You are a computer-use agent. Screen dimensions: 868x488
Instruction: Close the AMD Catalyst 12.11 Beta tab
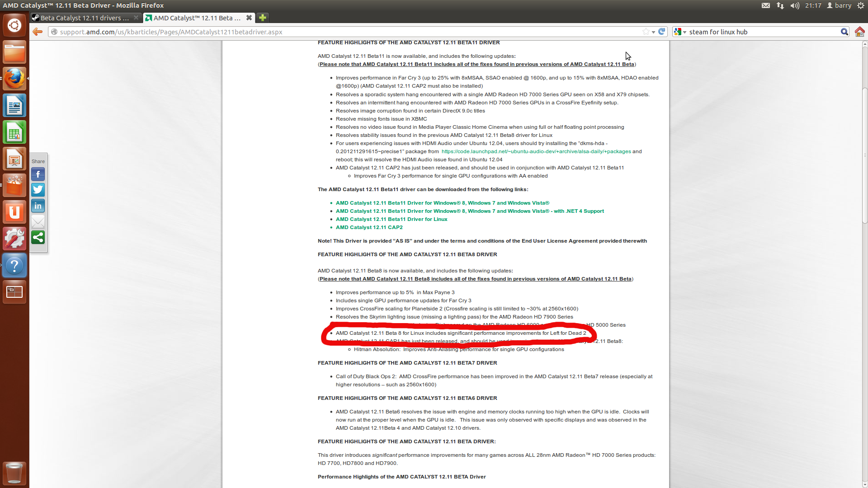tap(249, 18)
